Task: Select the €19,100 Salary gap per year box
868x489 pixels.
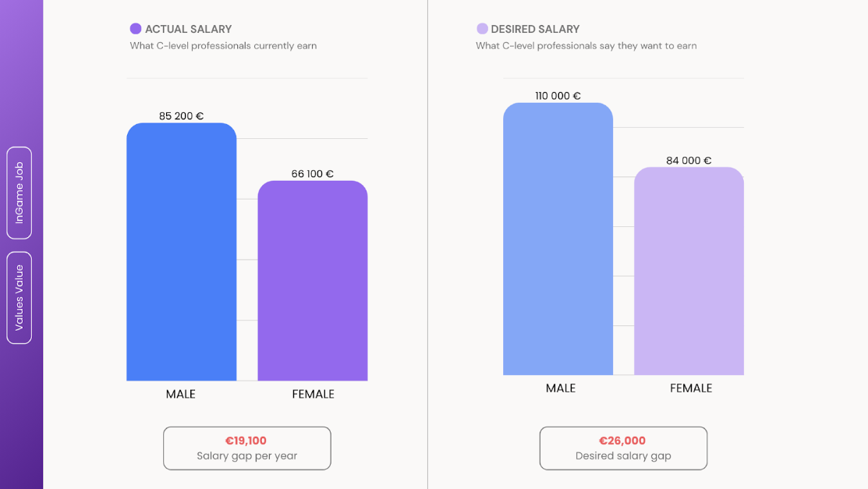Action: (x=246, y=448)
